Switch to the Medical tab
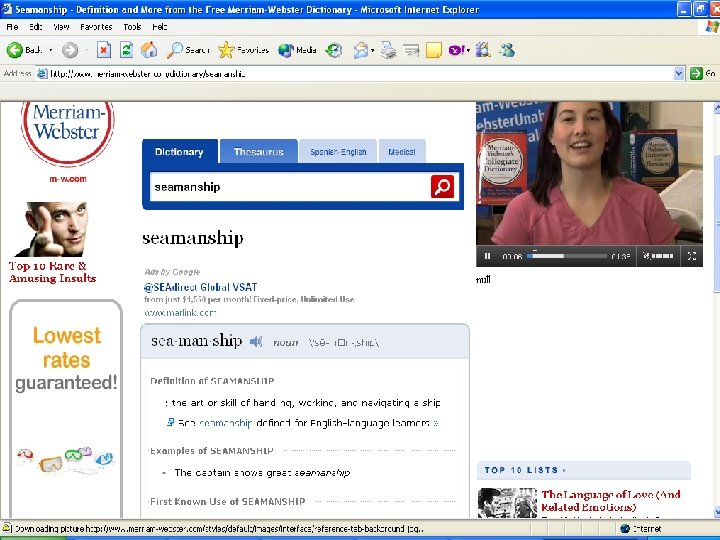 402,152
